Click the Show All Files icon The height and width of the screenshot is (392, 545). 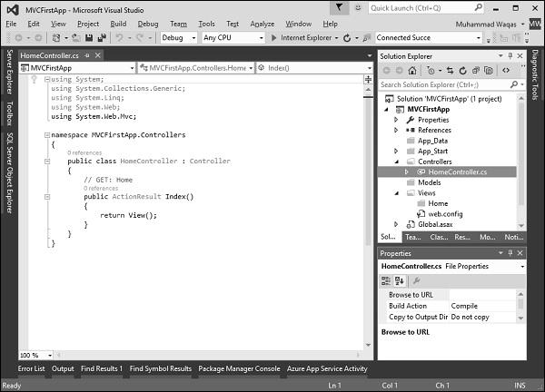tap(489, 71)
